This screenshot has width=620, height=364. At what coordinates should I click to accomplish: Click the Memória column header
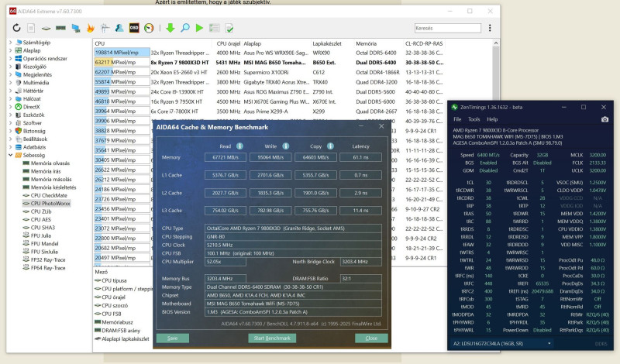tap(366, 43)
